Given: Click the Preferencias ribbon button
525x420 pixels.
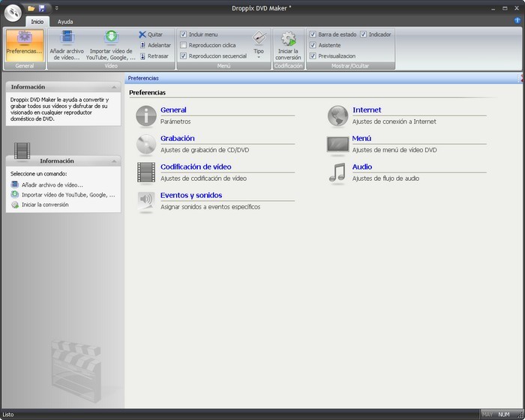Looking at the screenshot, I should pyautogui.click(x=25, y=45).
